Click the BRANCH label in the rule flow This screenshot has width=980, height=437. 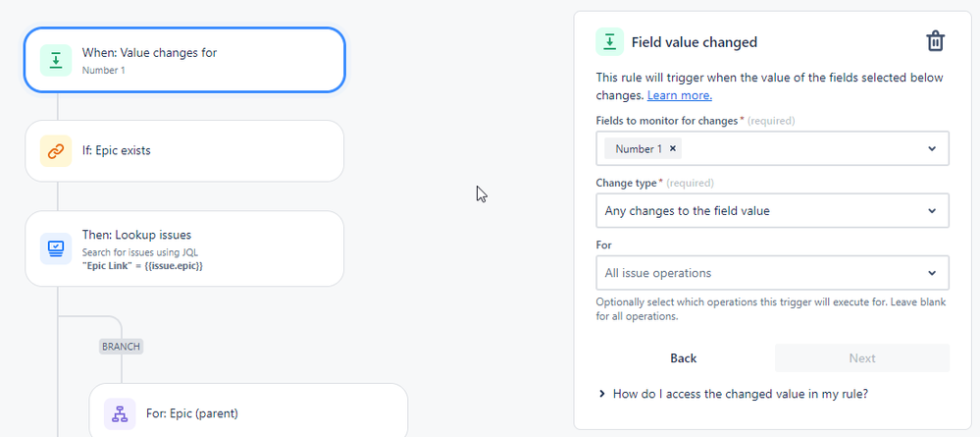coord(122,347)
